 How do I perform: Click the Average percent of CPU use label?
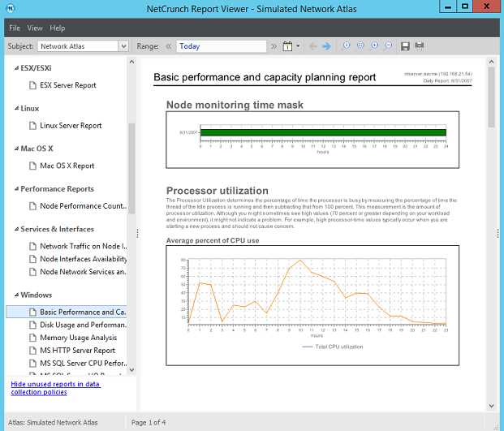(213, 240)
